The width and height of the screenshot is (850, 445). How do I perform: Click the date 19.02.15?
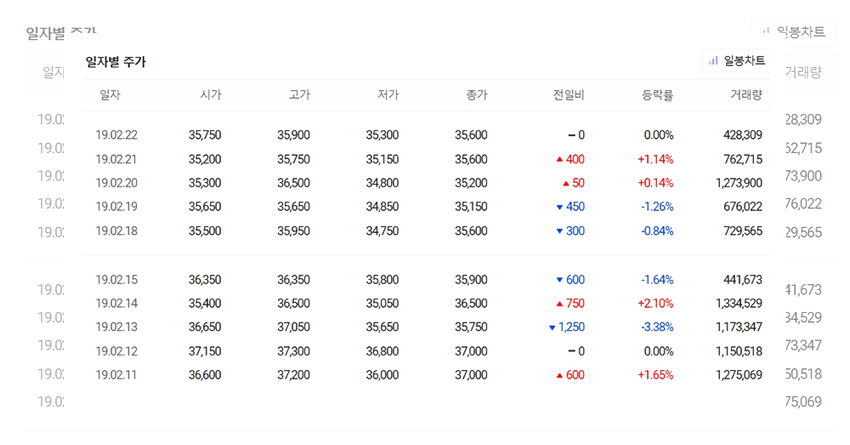[117, 280]
